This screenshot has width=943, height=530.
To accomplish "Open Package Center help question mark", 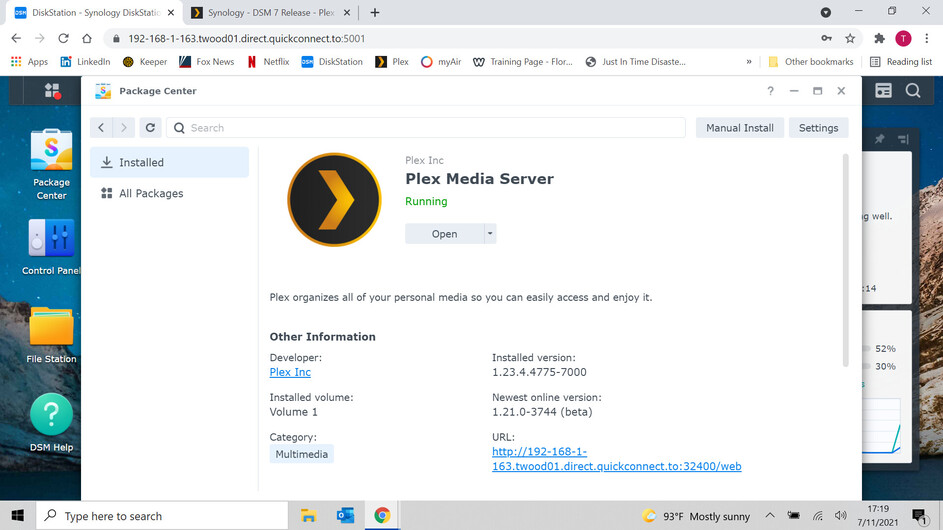I will [x=770, y=91].
